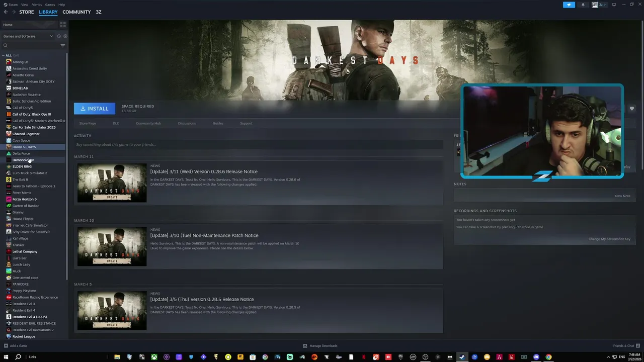Install DARKEST DAYS
Image resolution: width=644 pixels, height=362 pixels.
coord(95,109)
